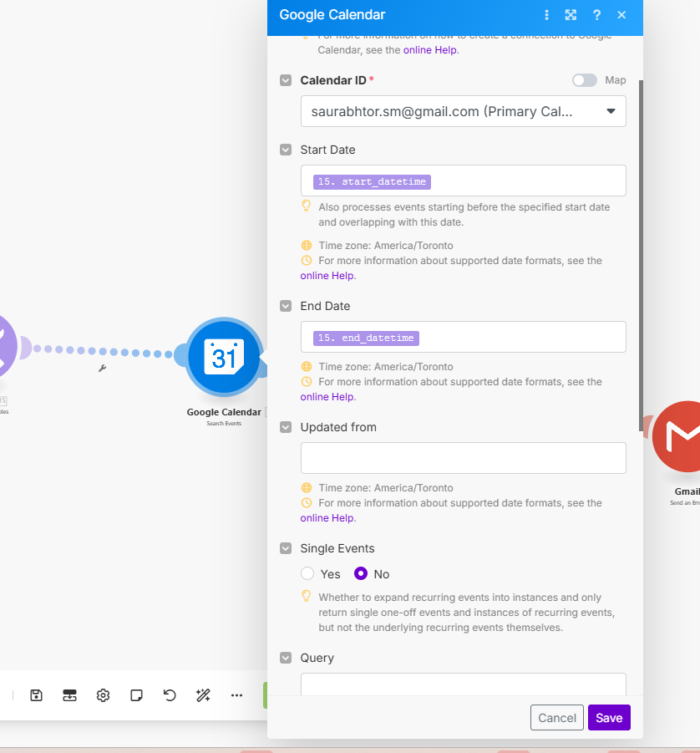
Task: Click the Gmail module node
Action: coord(677,436)
